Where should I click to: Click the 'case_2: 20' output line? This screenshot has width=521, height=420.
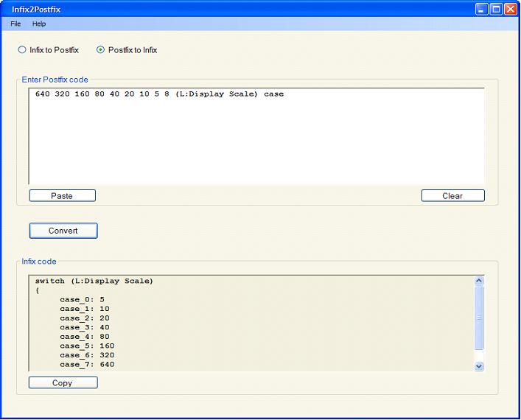[85, 318]
